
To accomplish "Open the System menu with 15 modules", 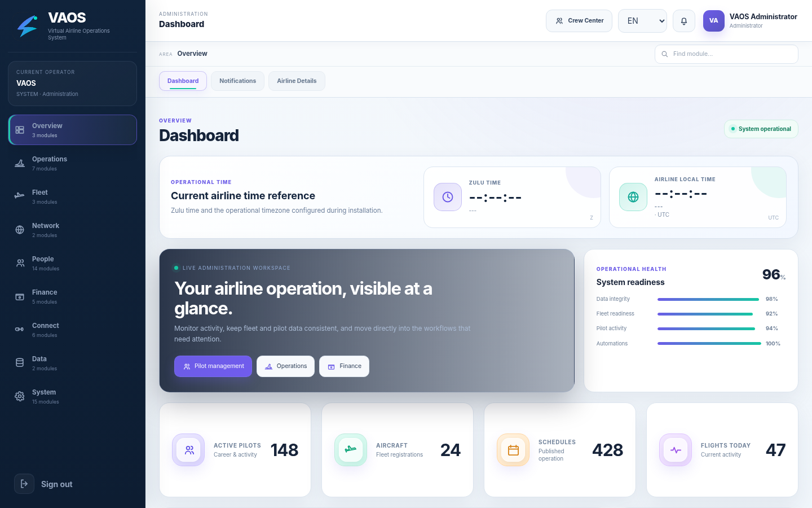I will coord(73,396).
